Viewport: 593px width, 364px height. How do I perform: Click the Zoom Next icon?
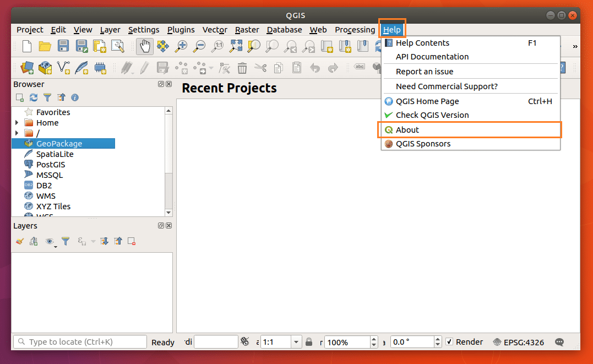pos(309,46)
